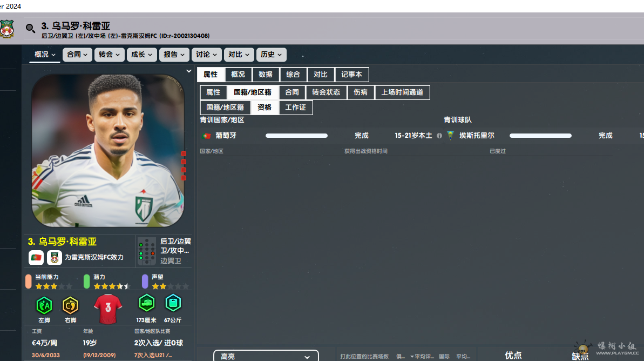Open the 工作证 tab
Screen dimensions: 644x361
pyautogui.click(x=295, y=108)
